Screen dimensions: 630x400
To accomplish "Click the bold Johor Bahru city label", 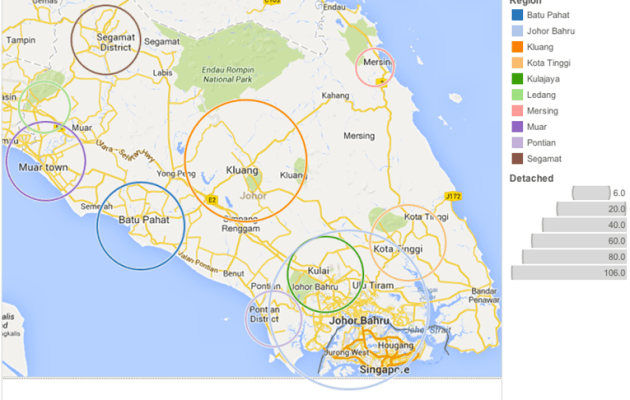I will 359,320.
